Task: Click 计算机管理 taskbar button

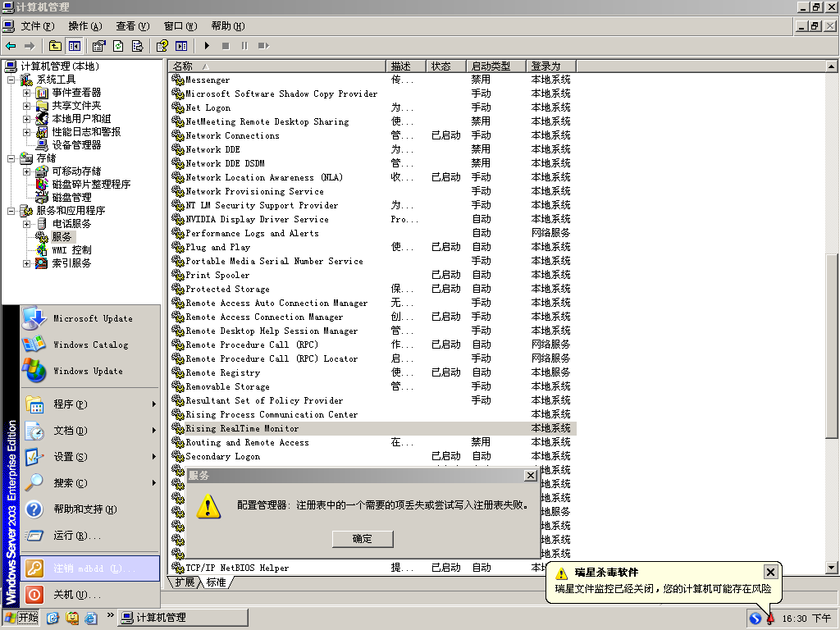Action: tap(183, 619)
